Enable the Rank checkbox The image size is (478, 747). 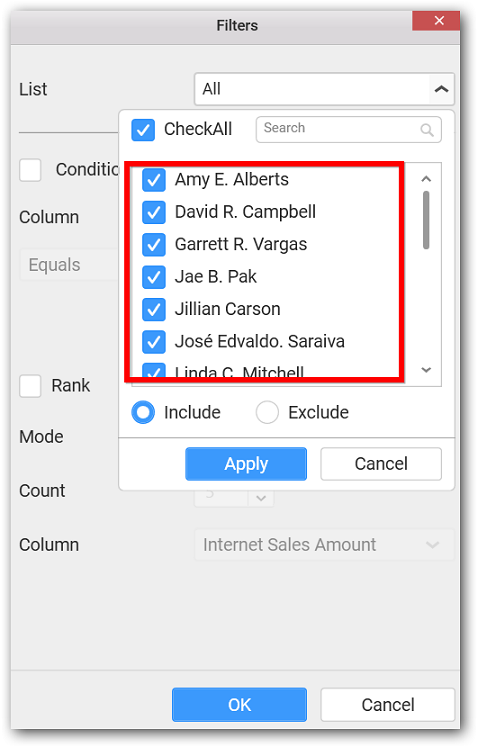(x=30, y=385)
